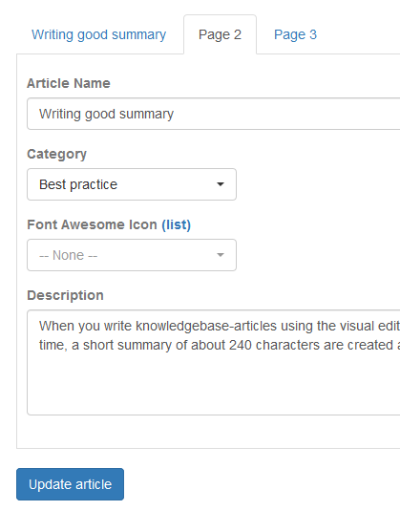Click the Category label text

pos(56,154)
